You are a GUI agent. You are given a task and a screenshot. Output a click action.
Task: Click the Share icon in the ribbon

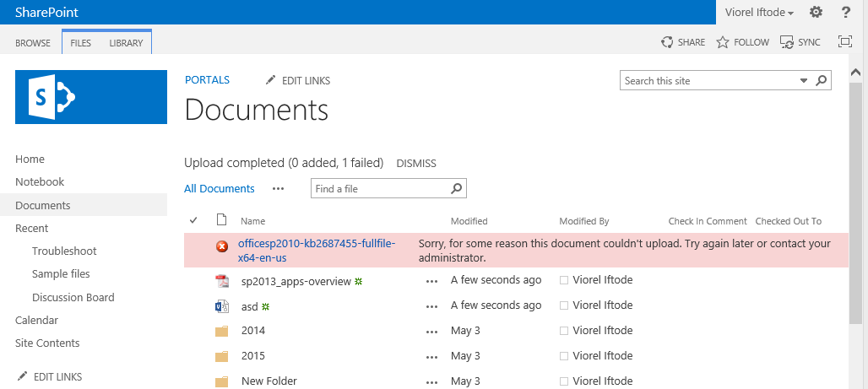[668, 42]
